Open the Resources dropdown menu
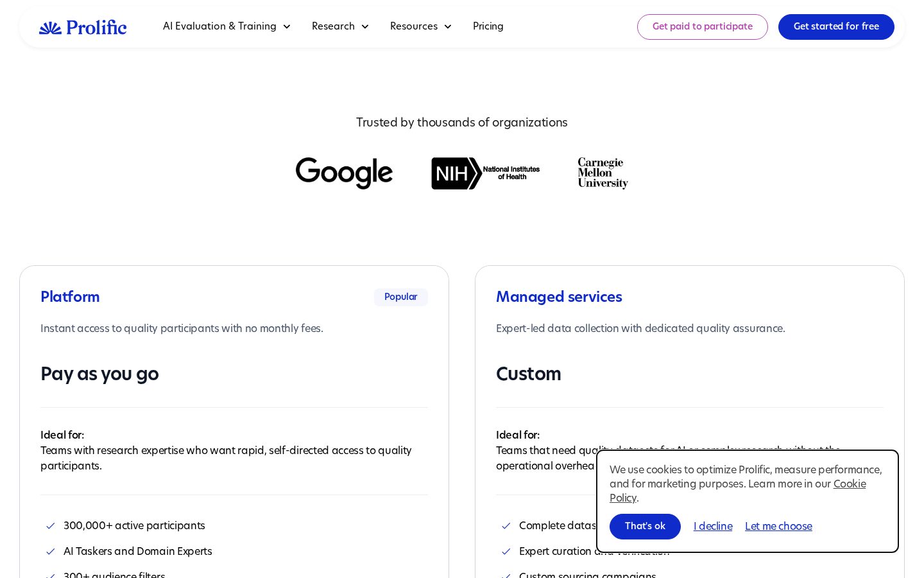This screenshot has width=924, height=578. (421, 26)
